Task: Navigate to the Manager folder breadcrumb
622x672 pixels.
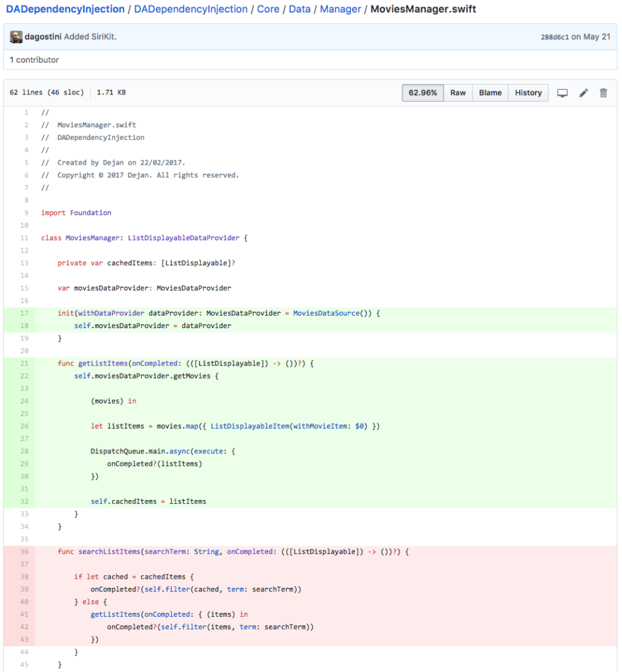Action: click(341, 9)
